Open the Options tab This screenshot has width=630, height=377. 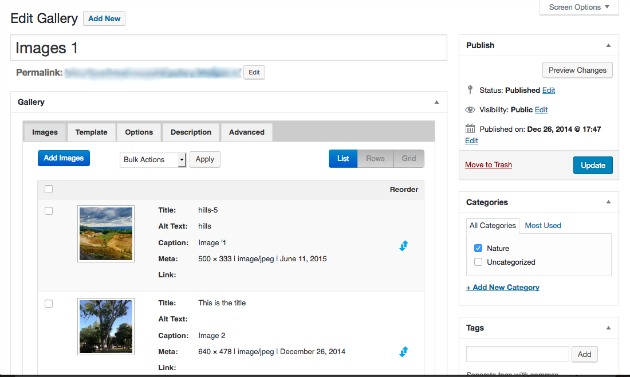point(139,132)
